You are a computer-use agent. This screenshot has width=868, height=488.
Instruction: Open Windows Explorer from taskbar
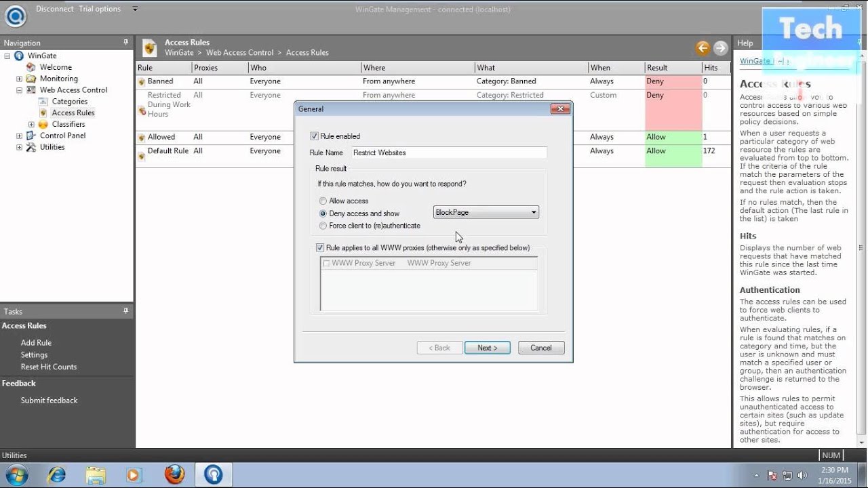pyautogui.click(x=96, y=474)
